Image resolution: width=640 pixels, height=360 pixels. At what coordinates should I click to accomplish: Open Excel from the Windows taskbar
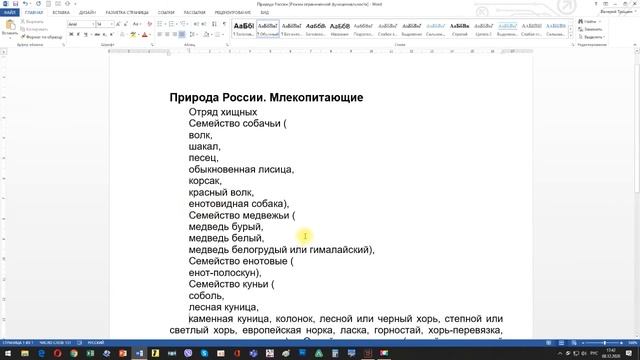click(x=90, y=353)
